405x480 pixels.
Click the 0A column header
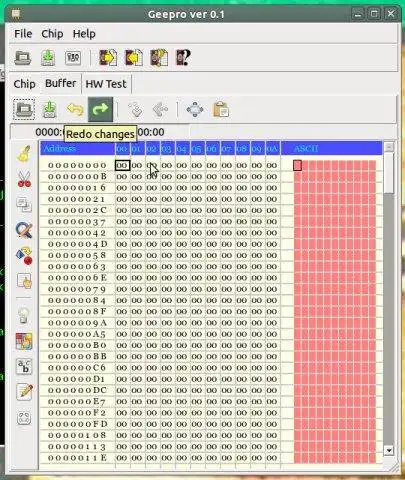(x=272, y=148)
